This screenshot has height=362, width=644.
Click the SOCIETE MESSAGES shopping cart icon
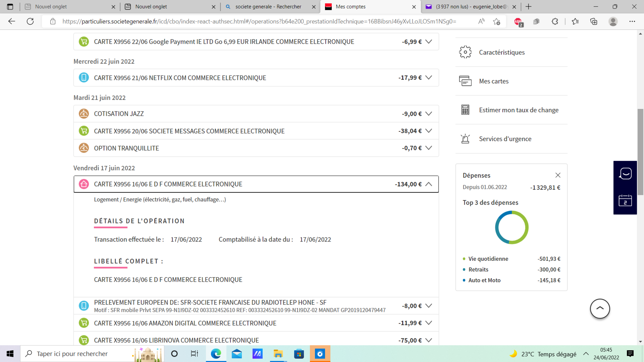pos(84,131)
